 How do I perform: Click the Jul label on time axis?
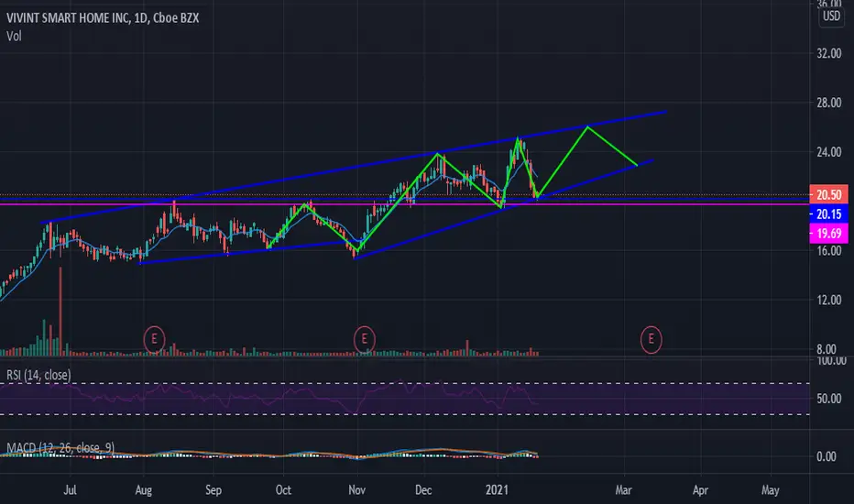click(70, 490)
